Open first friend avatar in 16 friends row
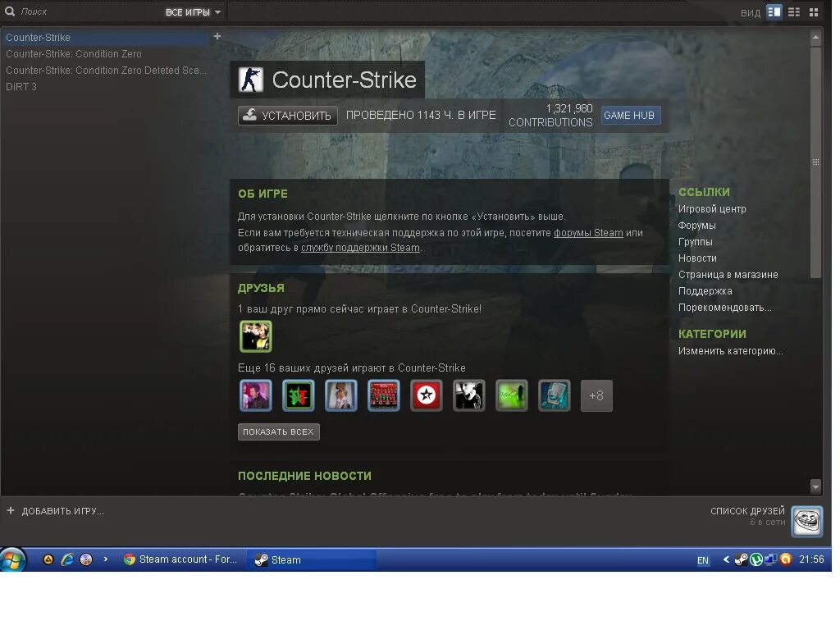 (256, 395)
